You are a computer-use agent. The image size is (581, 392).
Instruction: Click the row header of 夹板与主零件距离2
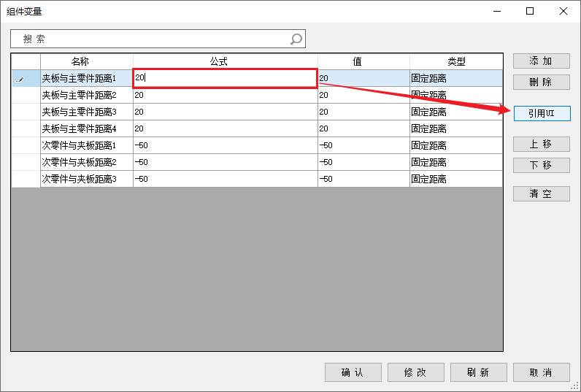26,95
